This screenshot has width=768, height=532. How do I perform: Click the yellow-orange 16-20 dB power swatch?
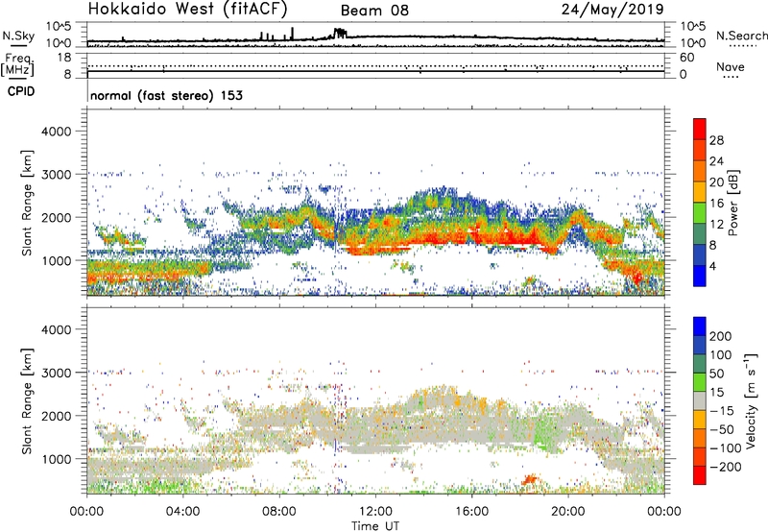700,191
